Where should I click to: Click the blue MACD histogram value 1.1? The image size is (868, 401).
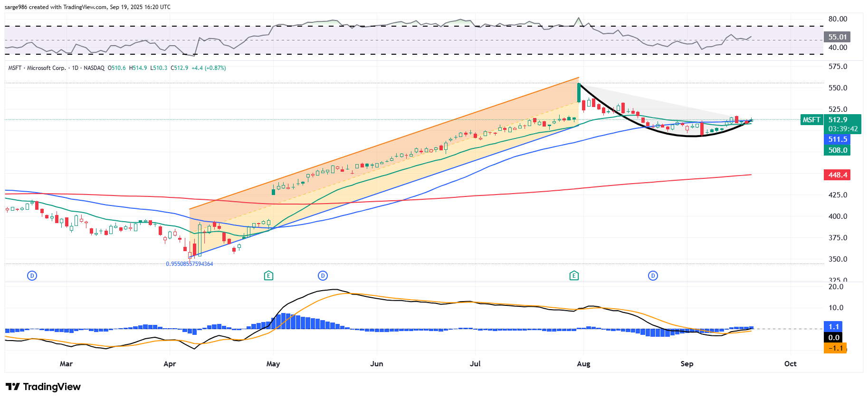[833, 327]
